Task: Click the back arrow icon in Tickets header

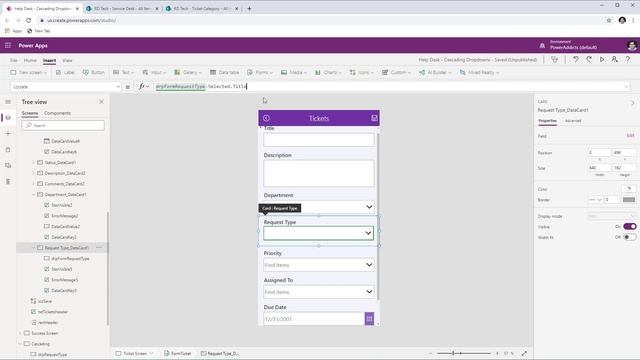Action: (266, 118)
